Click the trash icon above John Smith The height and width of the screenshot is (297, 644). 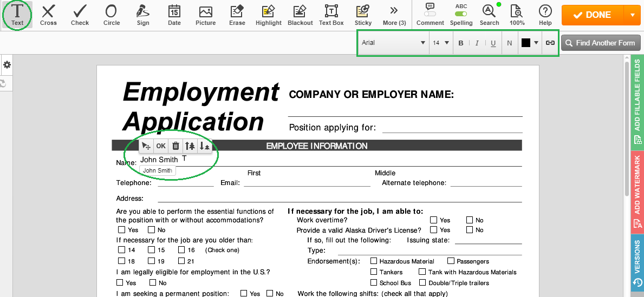pyautogui.click(x=175, y=146)
